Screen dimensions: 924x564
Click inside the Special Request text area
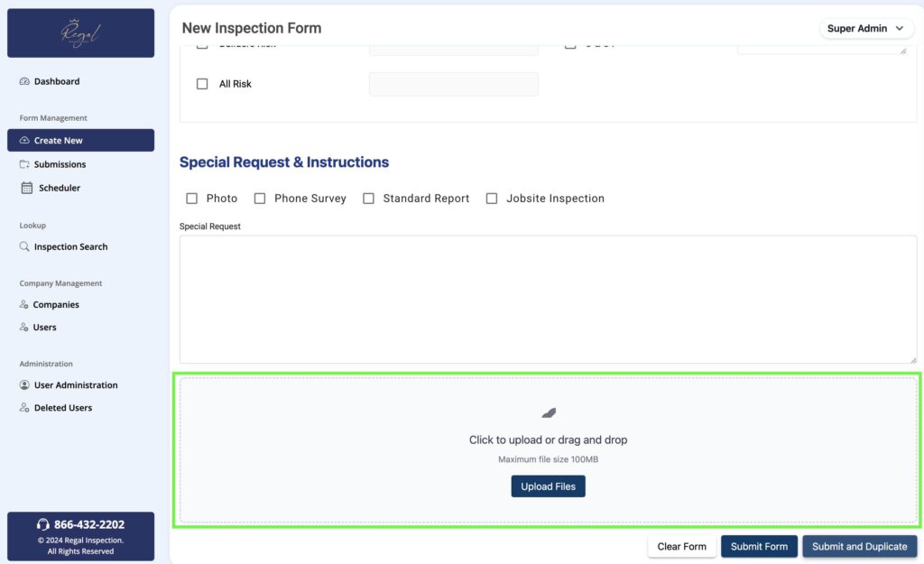click(548, 300)
